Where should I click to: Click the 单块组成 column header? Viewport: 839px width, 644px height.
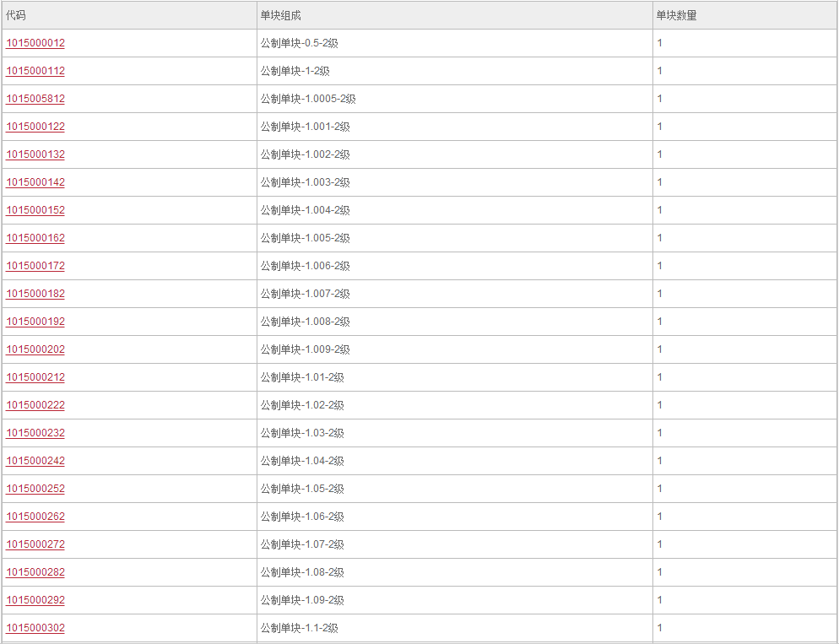click(x=455, y=15)
